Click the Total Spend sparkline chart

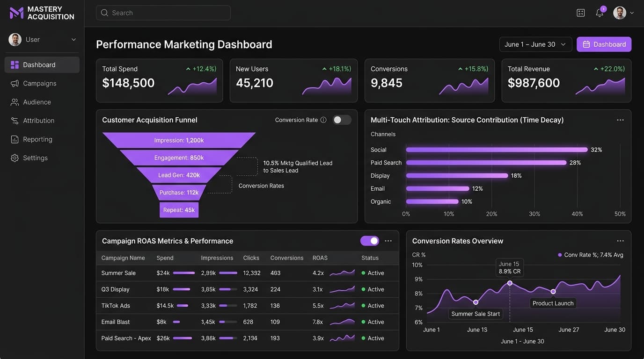pos(192,87)
